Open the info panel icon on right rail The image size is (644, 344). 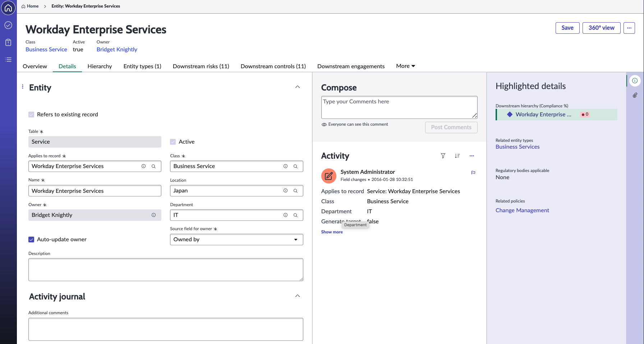coord(635,80)
